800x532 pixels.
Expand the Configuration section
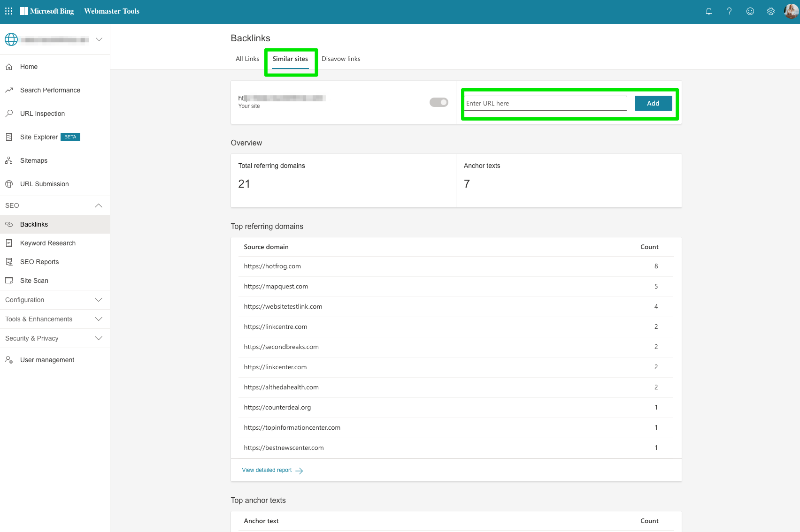point(99,300)
